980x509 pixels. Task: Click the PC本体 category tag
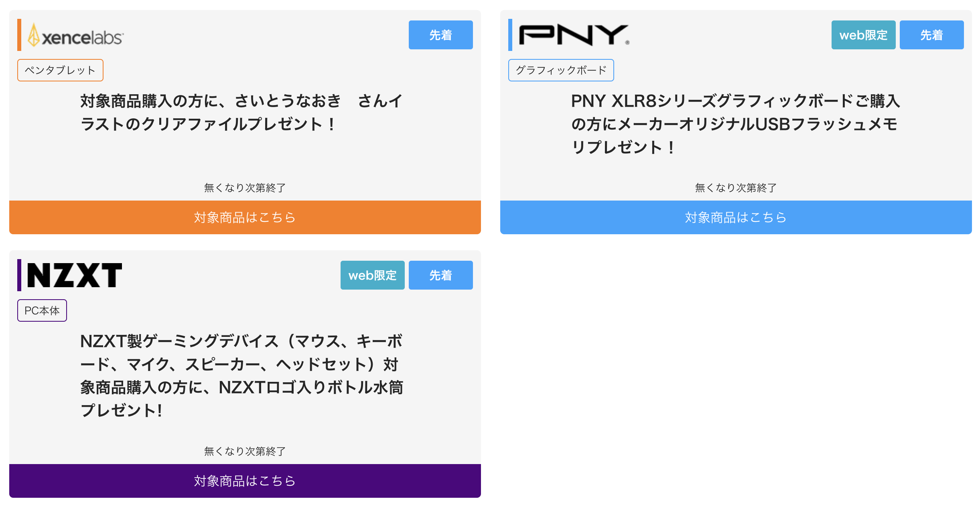coord(42,310)
